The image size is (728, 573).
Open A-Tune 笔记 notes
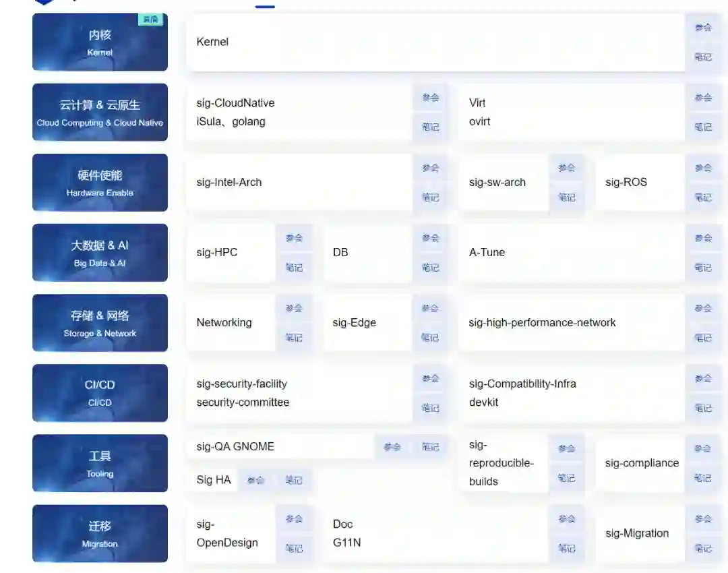coord(703,268)
